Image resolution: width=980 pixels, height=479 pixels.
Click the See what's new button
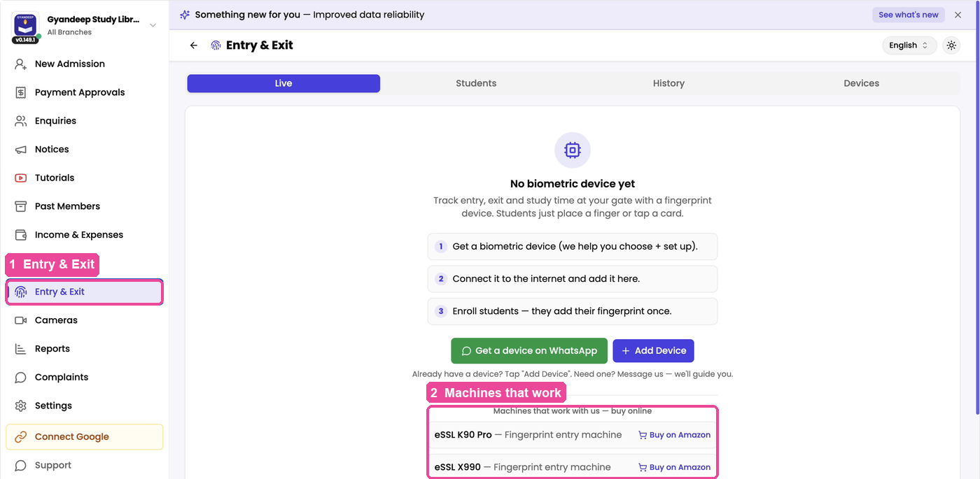tap(909, 15)
